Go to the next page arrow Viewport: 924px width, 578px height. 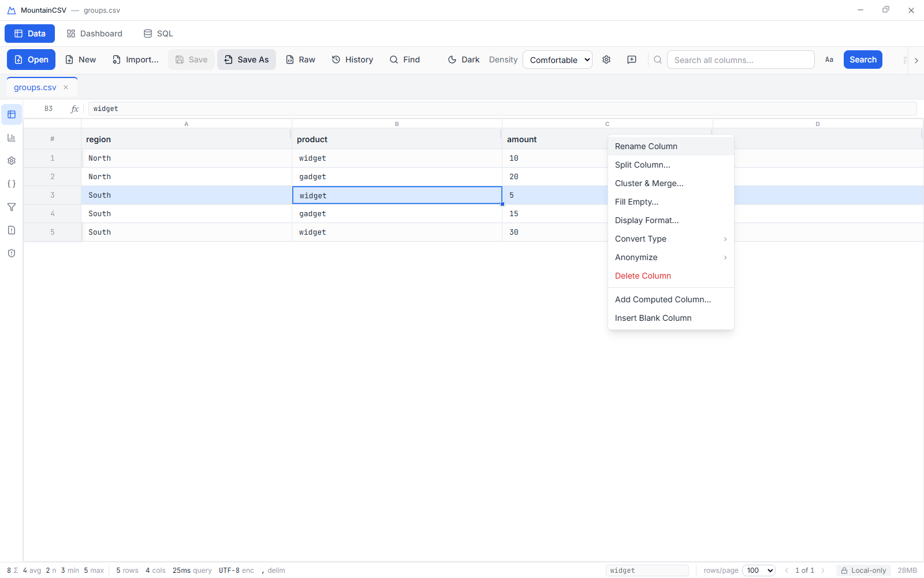[x=824, y=570]
